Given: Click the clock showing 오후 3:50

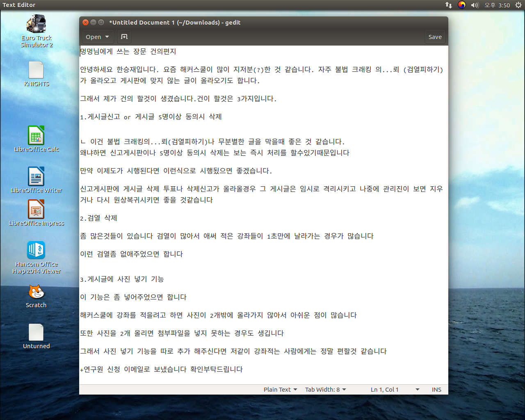Looking at the screenshot, I should (x=497, y=5).
